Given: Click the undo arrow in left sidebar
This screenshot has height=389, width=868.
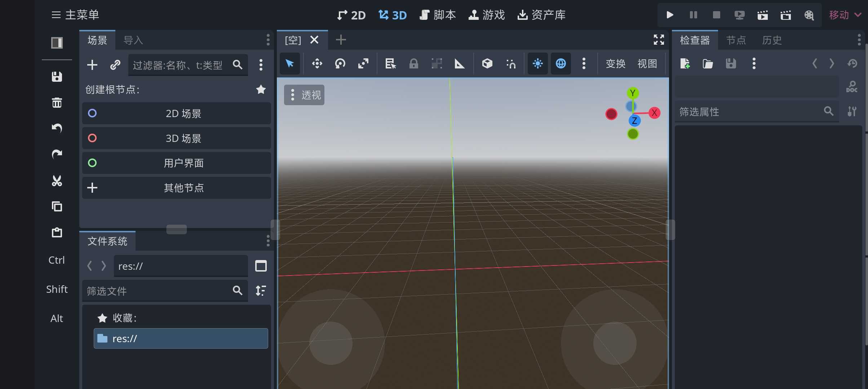Looking at the screenshot, I should (57, 128).
